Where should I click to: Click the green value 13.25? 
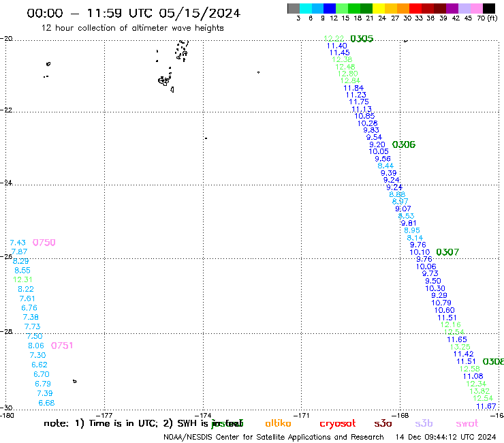tap(460, 347)
